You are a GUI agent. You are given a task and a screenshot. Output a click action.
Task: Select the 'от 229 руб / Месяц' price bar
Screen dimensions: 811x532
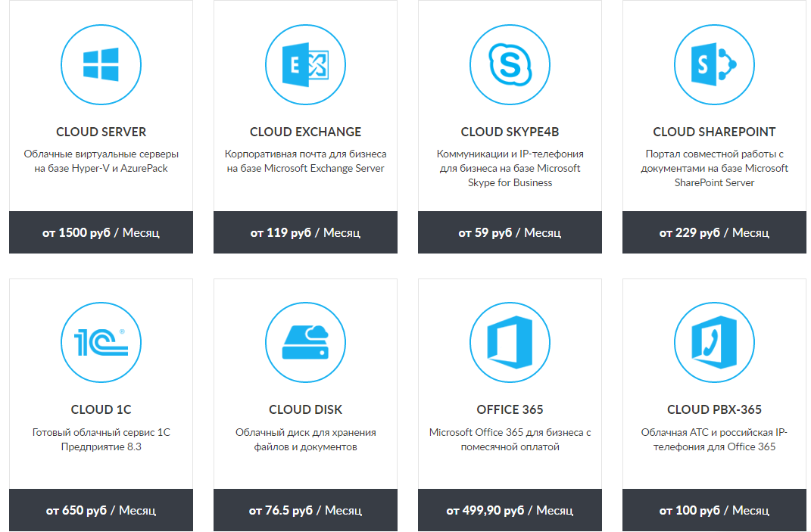(x=714, y=232)
